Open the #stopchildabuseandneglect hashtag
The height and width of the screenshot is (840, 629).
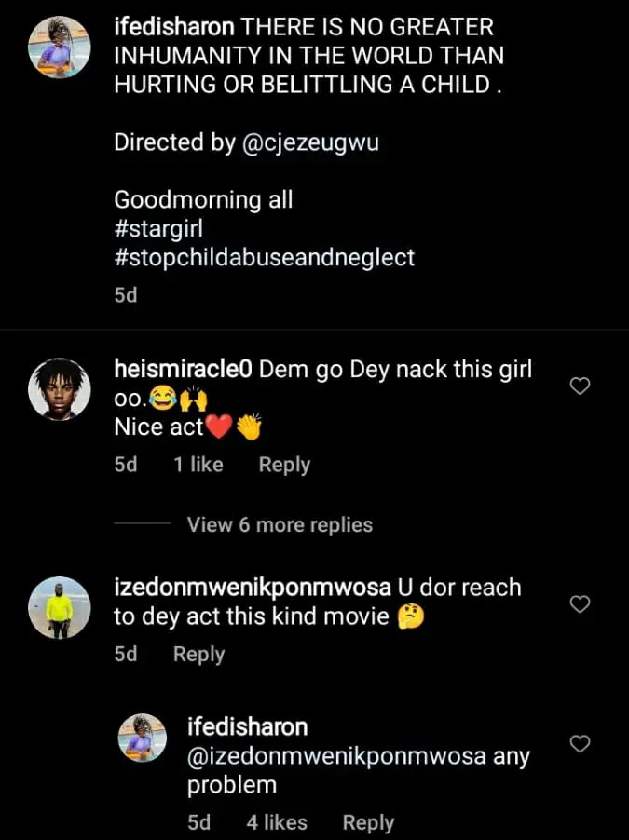264,258
